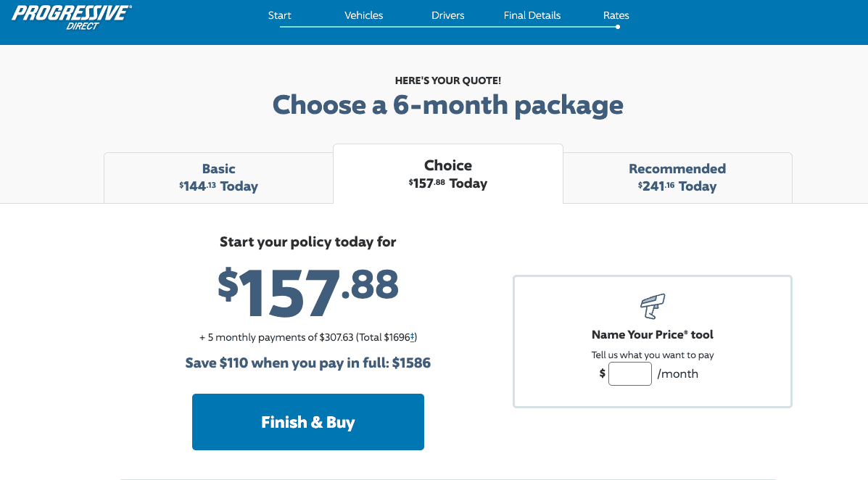Click the 5 monthly payments line

pos(307,337)
